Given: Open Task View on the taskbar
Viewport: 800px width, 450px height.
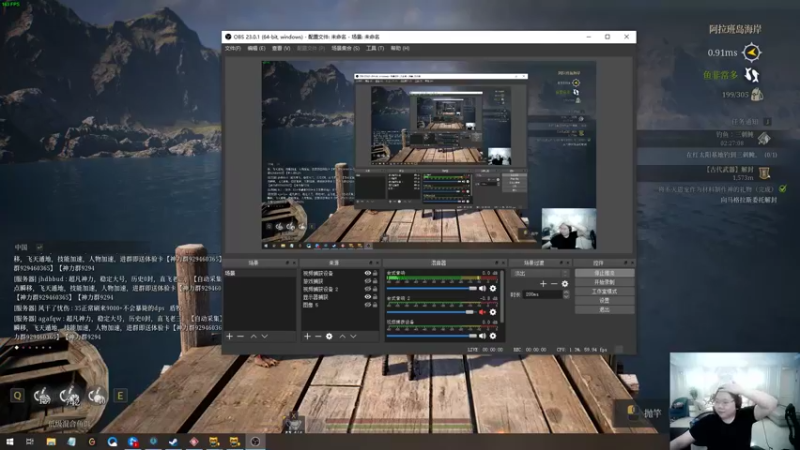Looking at the screenshot, I should click(x=30, y=441).
